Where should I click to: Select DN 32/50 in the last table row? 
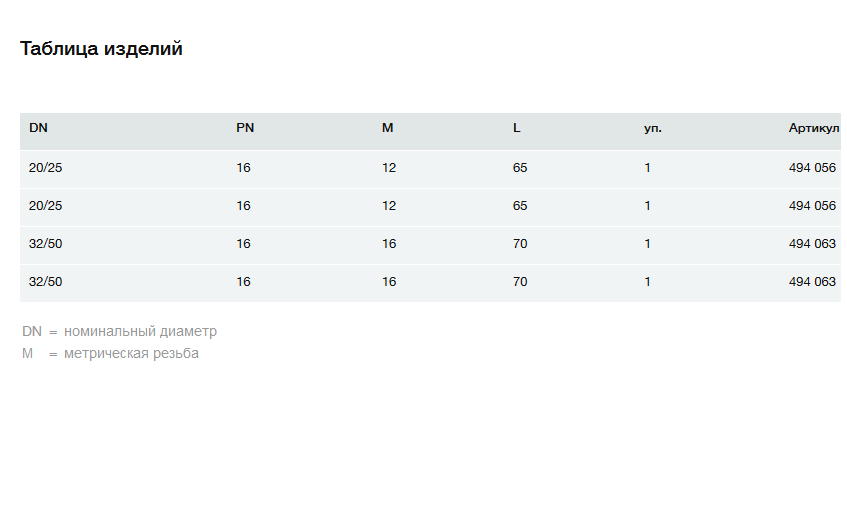(x=46, y=282)
